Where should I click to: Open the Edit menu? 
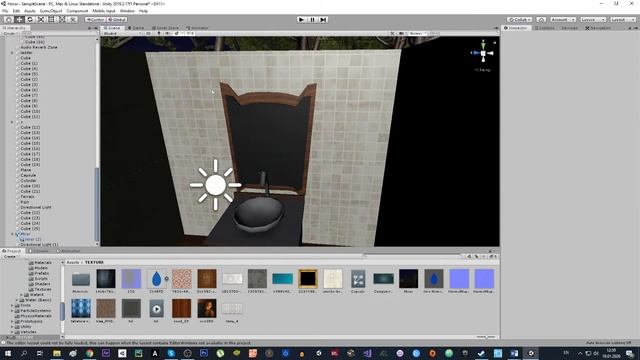pos(16,11)
